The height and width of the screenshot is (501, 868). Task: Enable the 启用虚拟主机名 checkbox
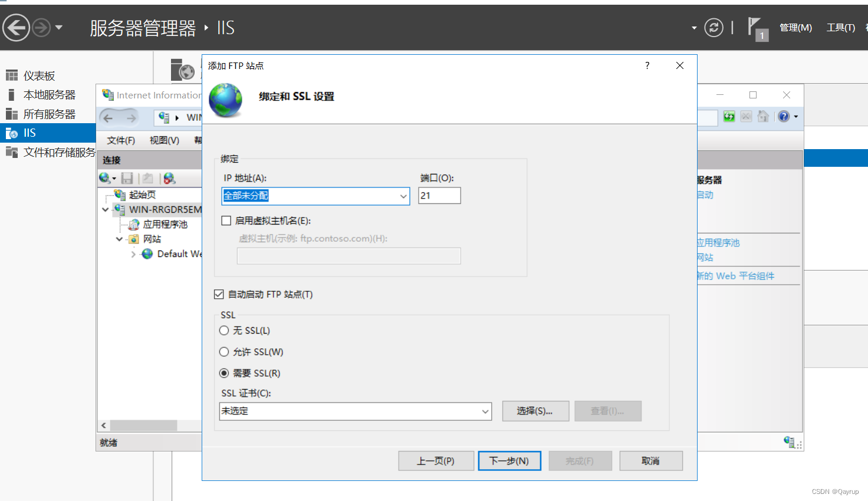(x=226, y=220)
